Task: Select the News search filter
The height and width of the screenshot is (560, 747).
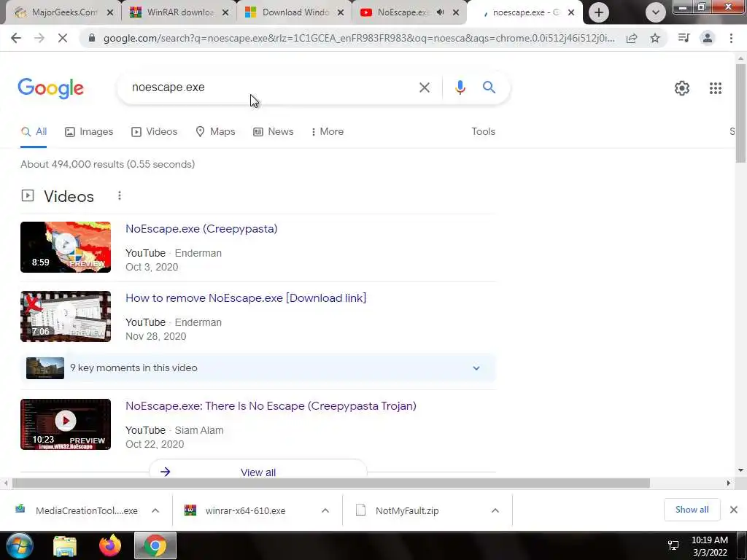Action: (274, 132)
